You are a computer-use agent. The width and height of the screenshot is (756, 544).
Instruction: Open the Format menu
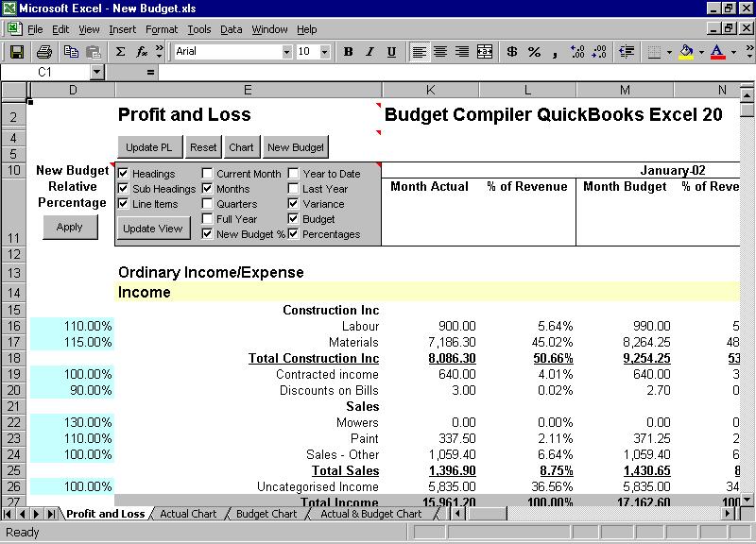[x=162, y=29]
